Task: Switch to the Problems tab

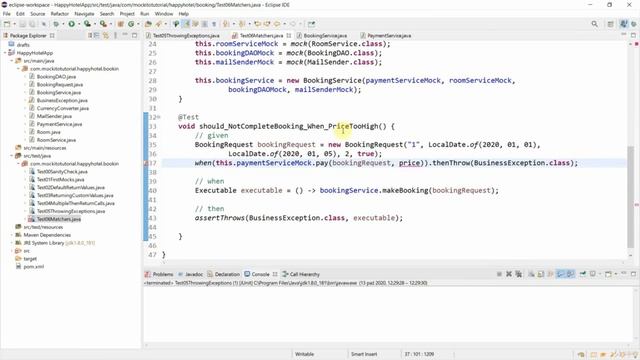Action: 159,274
